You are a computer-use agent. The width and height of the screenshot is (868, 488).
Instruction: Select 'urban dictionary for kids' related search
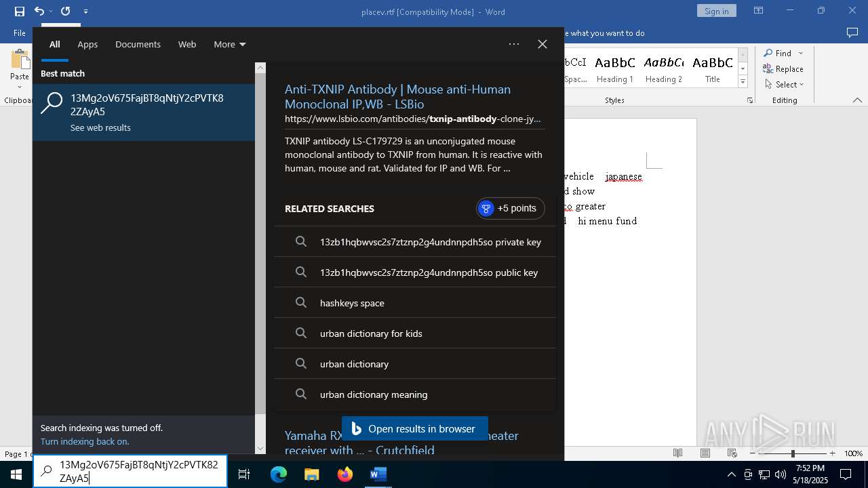click(x=415, y=333)
